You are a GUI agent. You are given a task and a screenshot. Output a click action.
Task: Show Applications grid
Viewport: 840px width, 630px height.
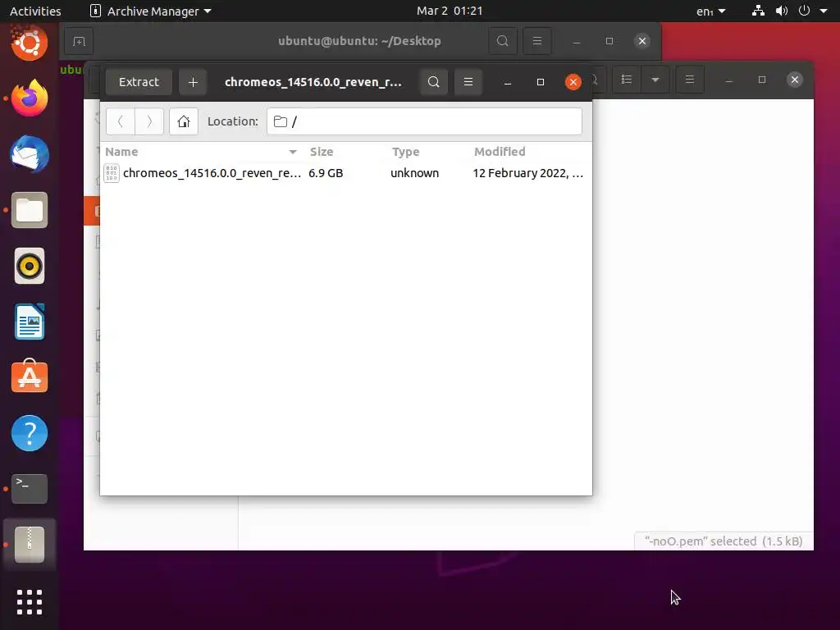coord(30,602)
